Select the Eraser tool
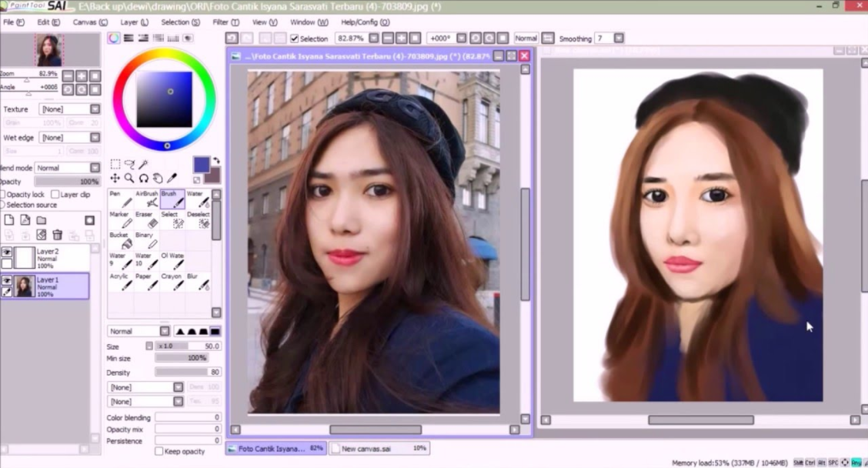The image size is (868, 468). tap(146, 220)
